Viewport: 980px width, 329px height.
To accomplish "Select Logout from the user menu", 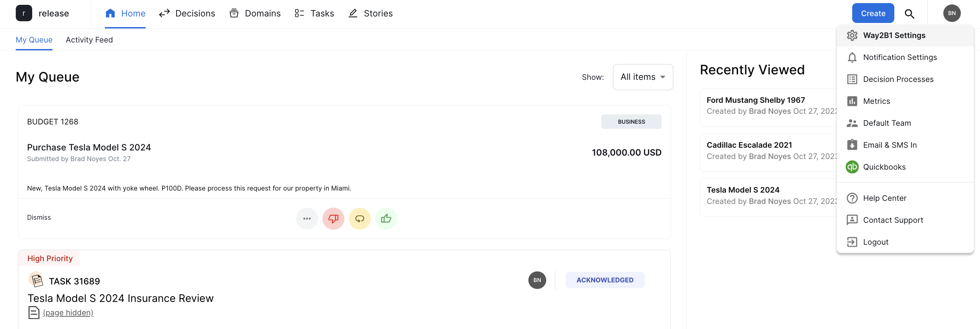I will 905,242.
